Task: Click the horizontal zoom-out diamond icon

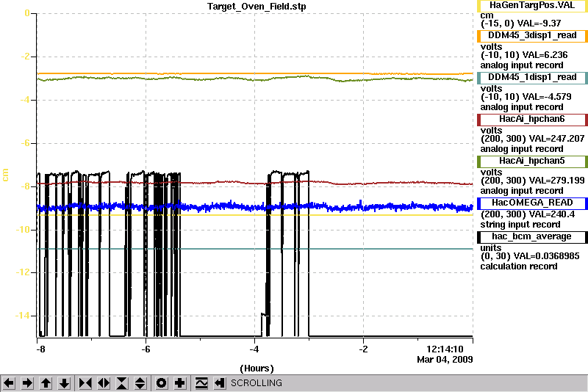Action: [104, 383]
